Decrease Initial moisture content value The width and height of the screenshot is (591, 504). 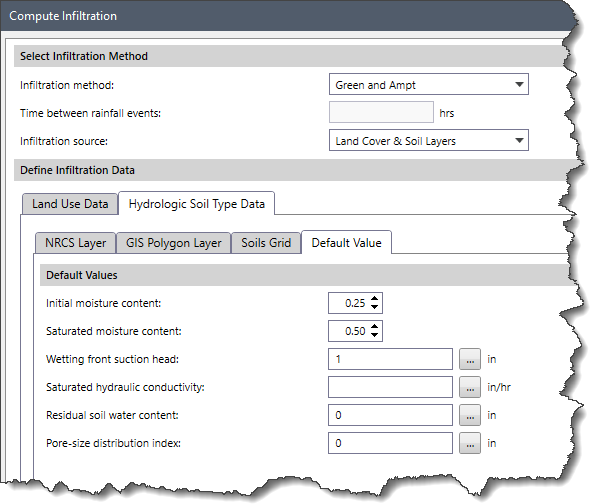pos(374,307)
